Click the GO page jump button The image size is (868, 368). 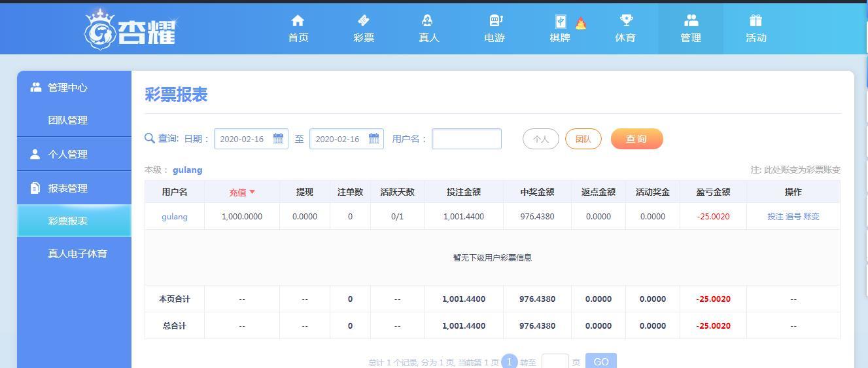point(600,361)
